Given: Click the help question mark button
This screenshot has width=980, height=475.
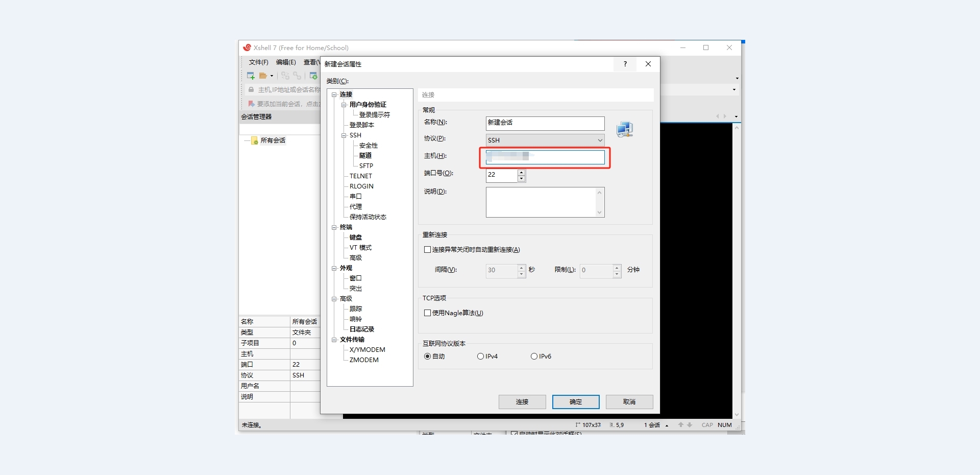Looking at the screenshot, I should click(x=625, y=64).
